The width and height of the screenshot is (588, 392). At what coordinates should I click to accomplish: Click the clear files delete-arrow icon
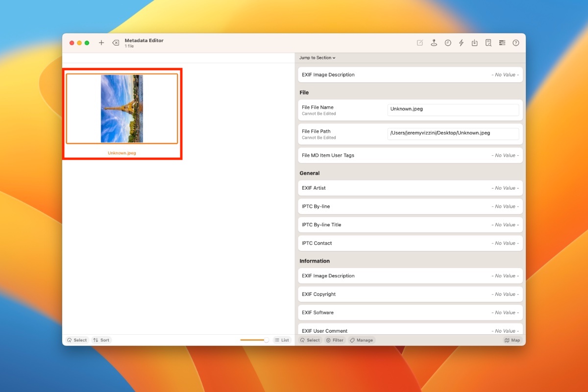pos(116,43)
